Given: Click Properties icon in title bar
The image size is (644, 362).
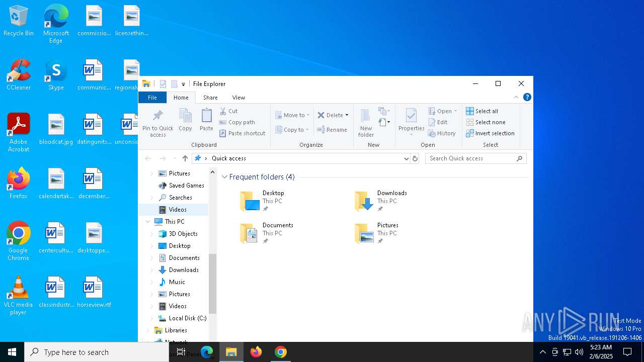Looking at the screenshot, I should 163,84.
